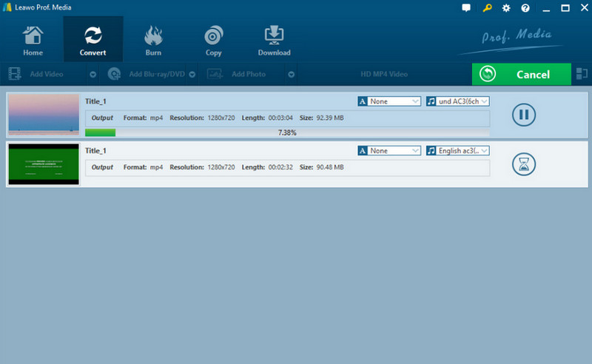Open the Download module

[274, 40]
